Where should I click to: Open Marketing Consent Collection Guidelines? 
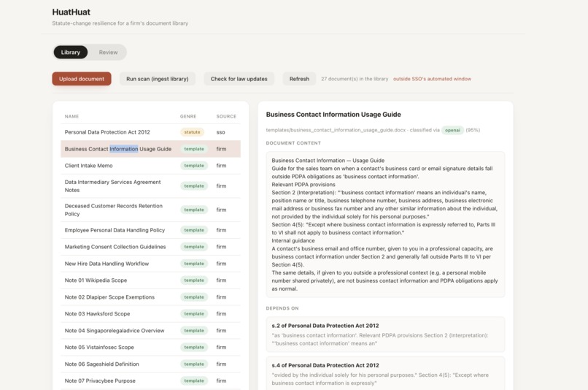[x=150, y=247]
